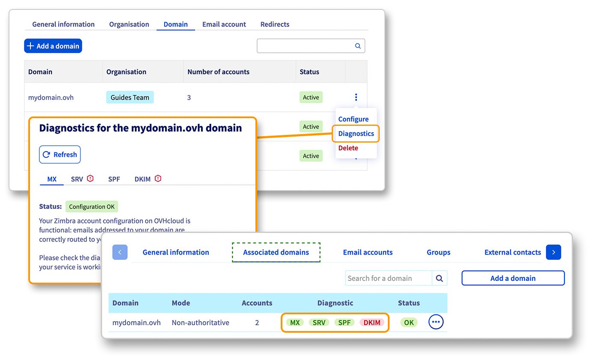The width and height of the screenshot is (600, 364).
Task: Open the SPF diagnostics tab
Action: tap(114, 179)
